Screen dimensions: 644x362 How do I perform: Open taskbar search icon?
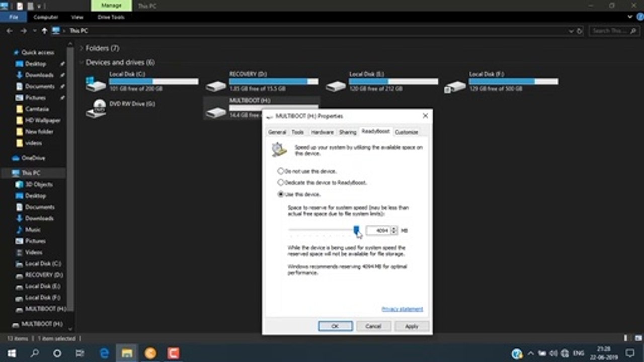click(x=35, y=353)
